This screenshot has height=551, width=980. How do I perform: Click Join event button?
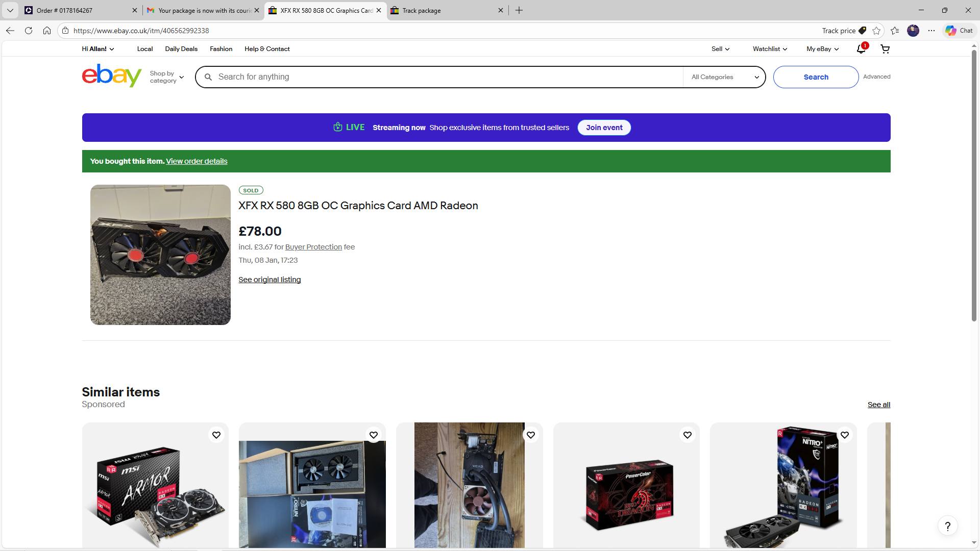click(x=604, y=128)
